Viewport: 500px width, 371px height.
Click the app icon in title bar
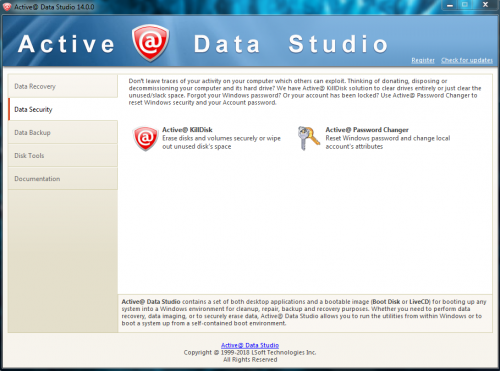point(7,7)
